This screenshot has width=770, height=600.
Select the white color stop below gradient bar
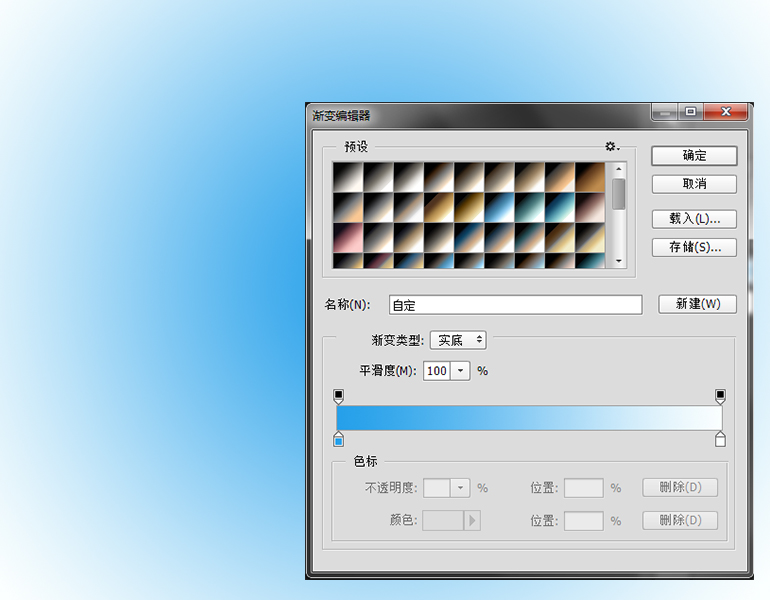[720, 439]
